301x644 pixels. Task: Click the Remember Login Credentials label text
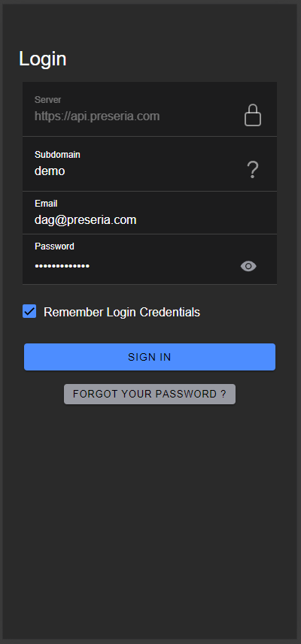[x=122, y=312]
